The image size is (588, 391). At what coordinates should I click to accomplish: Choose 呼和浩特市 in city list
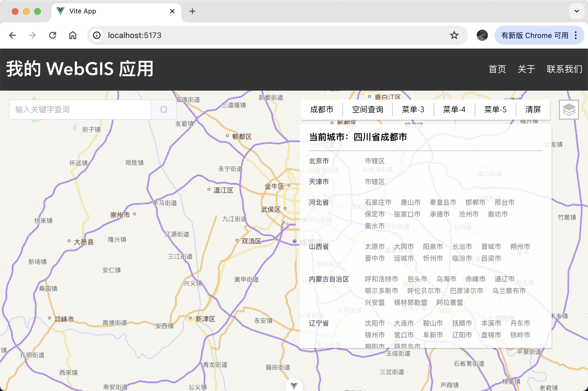coord(381,279)
